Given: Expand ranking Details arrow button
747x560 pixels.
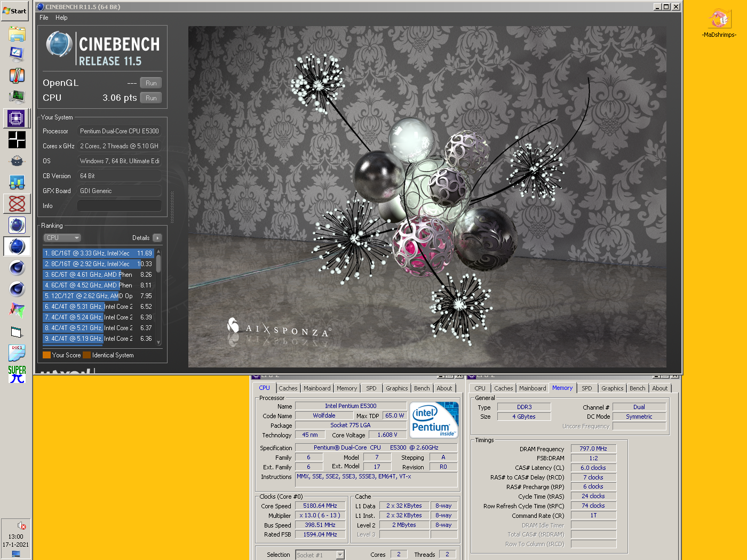Looking at the screenshot, I should pyautogui.click(x=157, y=238).
